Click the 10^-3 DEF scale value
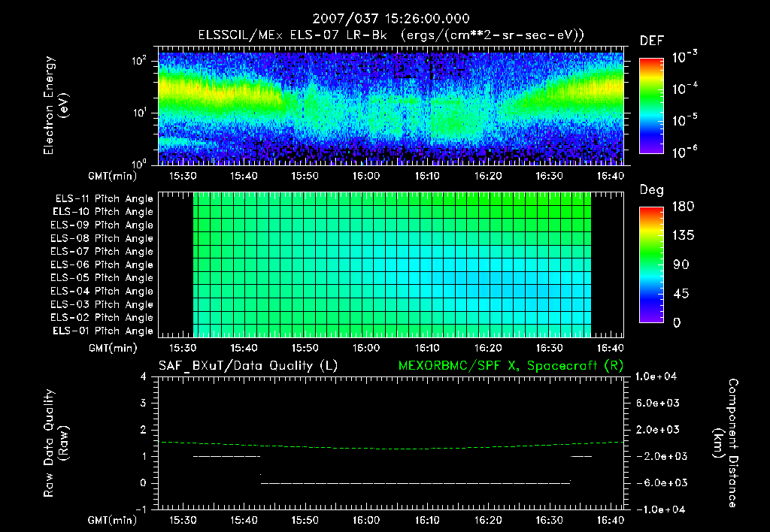 [684, 56]
